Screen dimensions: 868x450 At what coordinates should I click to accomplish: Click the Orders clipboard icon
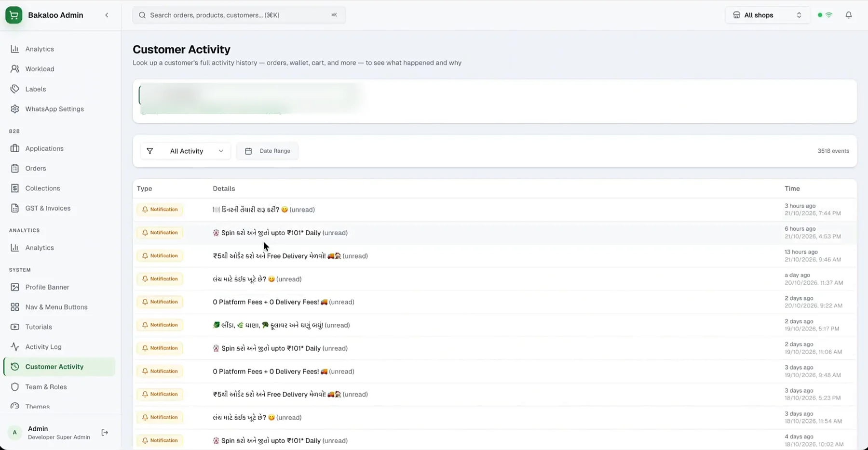(x=15, y=168)
